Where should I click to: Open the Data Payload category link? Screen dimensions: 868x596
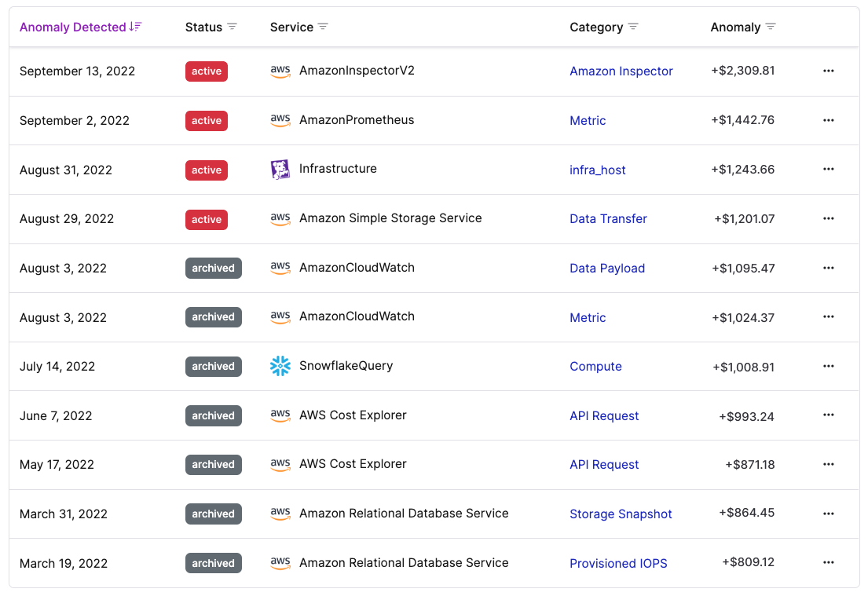[x=607, y=269]
